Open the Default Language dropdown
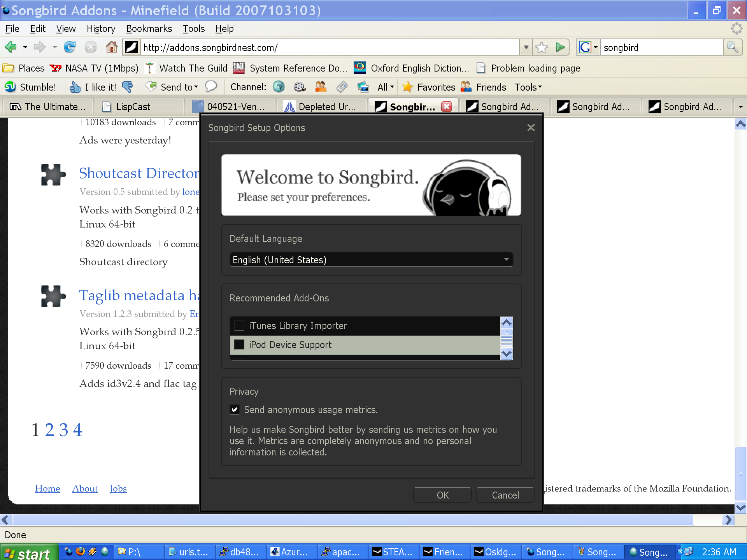Image resolution: width=747 pixels, height=560 pixels. 371,260
